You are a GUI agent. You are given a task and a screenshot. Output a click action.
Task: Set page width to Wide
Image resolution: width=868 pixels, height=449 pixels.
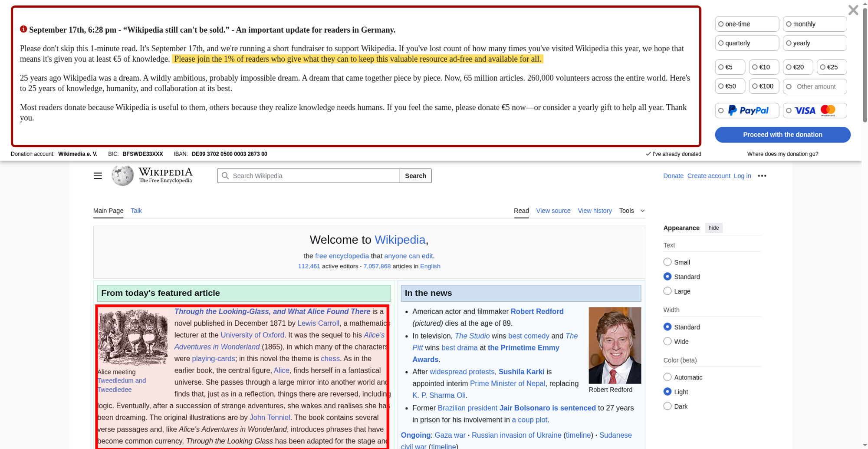[x=667, y=341]
